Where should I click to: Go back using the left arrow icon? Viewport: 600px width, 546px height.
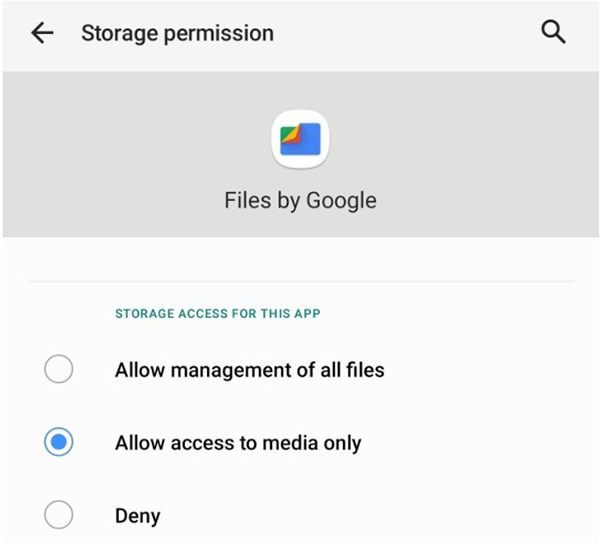pyautogui.click(x=42, y=33)
